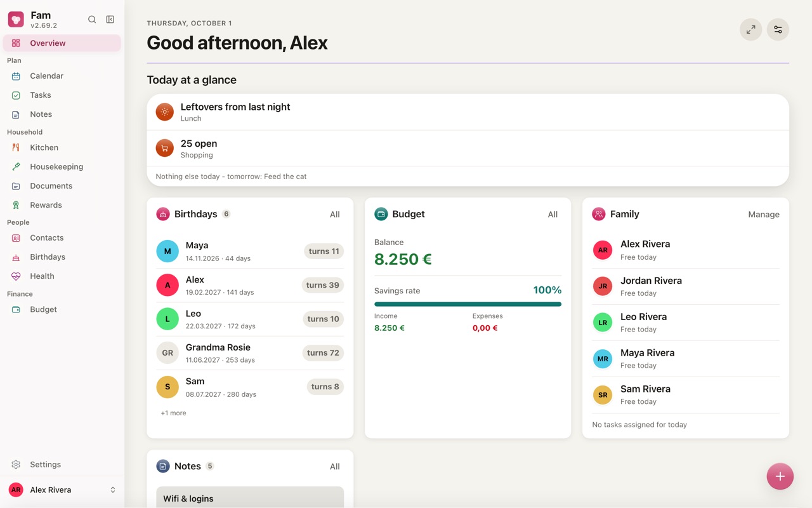
Task: Click the Settings gear icon
Action: pyautogui.click(x=16, y=465)
